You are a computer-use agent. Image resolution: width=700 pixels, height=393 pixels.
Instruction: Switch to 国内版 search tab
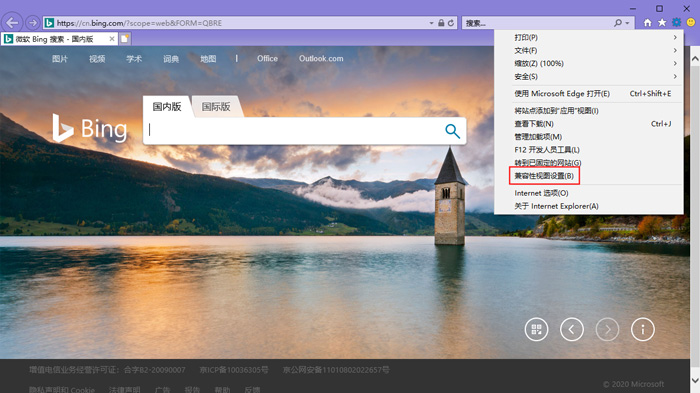click(x=167, y=106)
